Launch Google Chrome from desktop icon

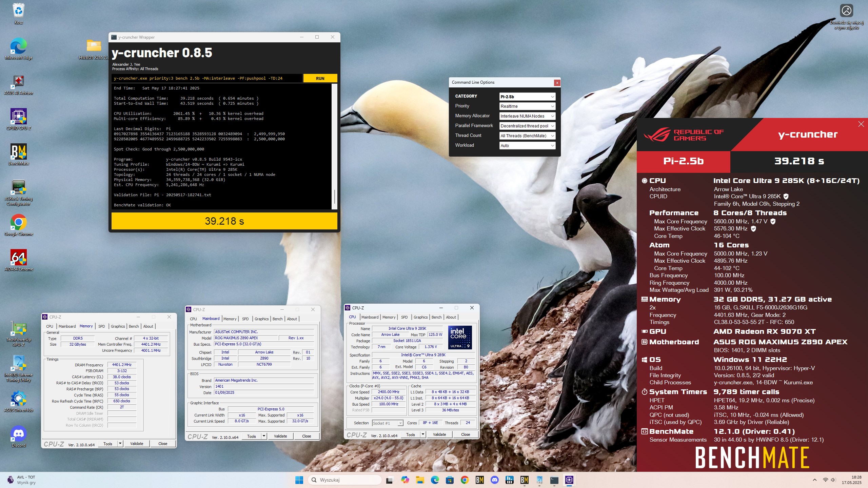point(18,225)
